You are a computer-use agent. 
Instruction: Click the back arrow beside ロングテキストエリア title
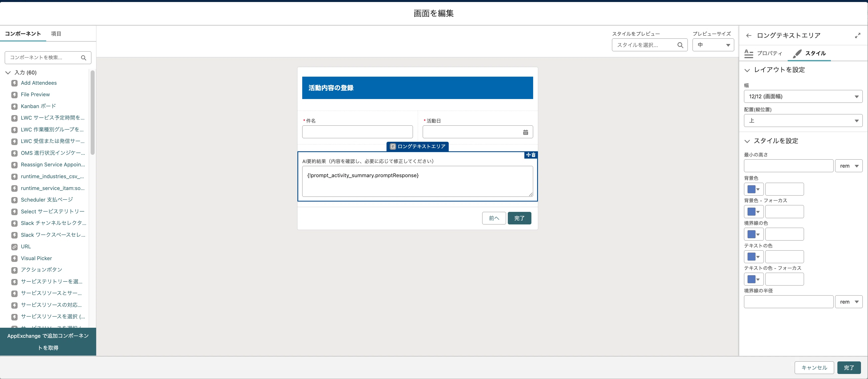click(748, 35)
